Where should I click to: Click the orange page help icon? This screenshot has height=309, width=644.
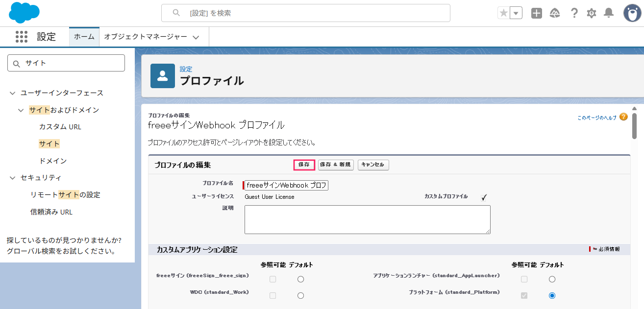[623, 117]
